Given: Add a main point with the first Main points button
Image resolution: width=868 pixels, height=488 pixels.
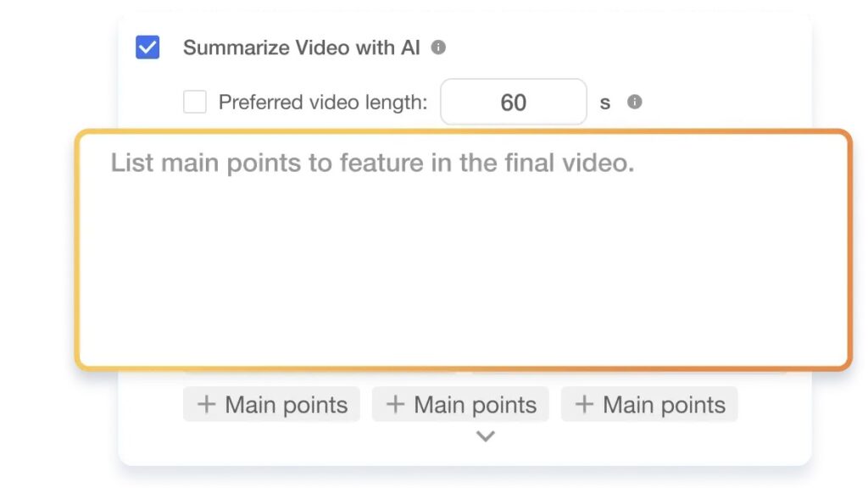Looking at the screenshot, I should [x=271, y=405].
